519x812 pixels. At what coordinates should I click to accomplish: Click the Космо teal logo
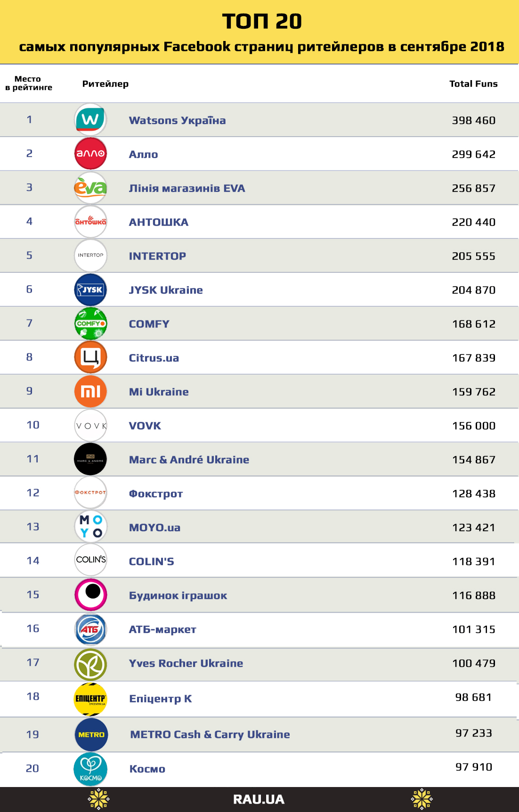[90, 769]
